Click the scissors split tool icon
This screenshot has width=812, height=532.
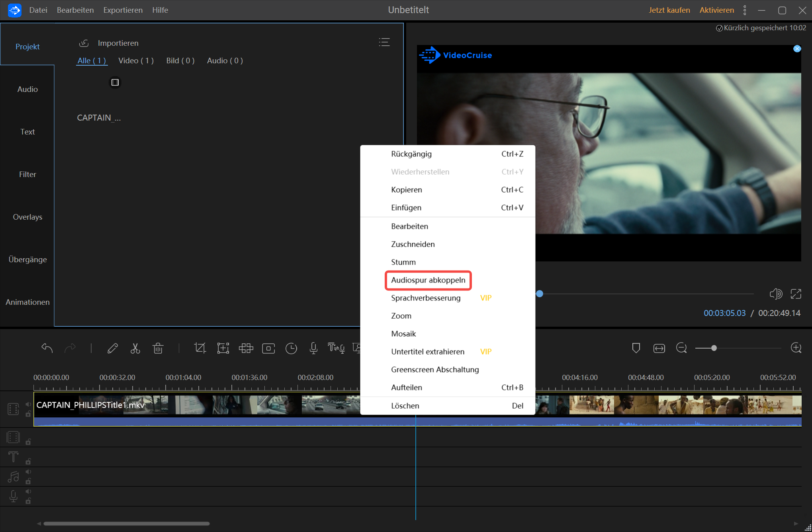[x=135, y=349]
